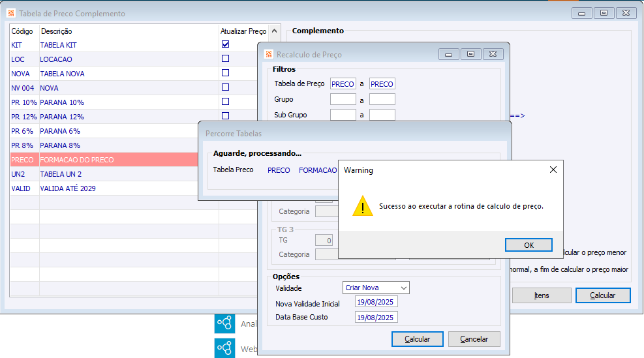Select the LOCACAO row
The height and width of the screenshot is (358, 644).
tap(134, 59)
